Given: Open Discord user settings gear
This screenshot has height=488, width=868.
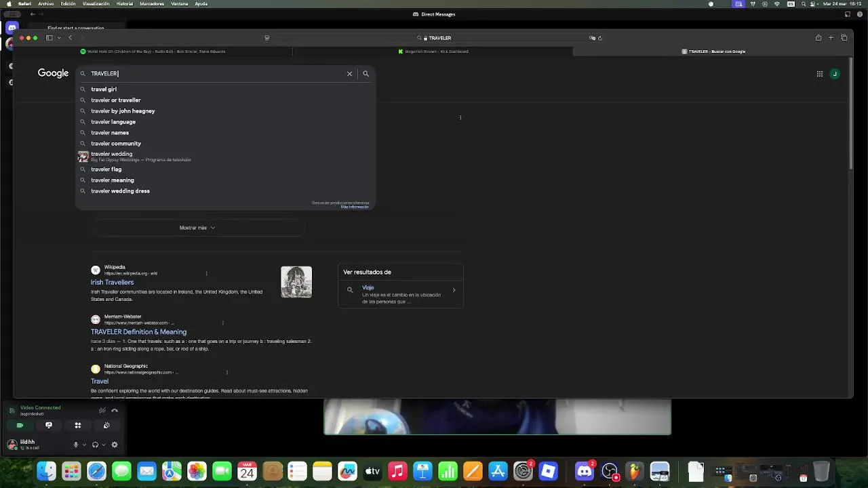Looking at the screenshot, I should point(115,445).
